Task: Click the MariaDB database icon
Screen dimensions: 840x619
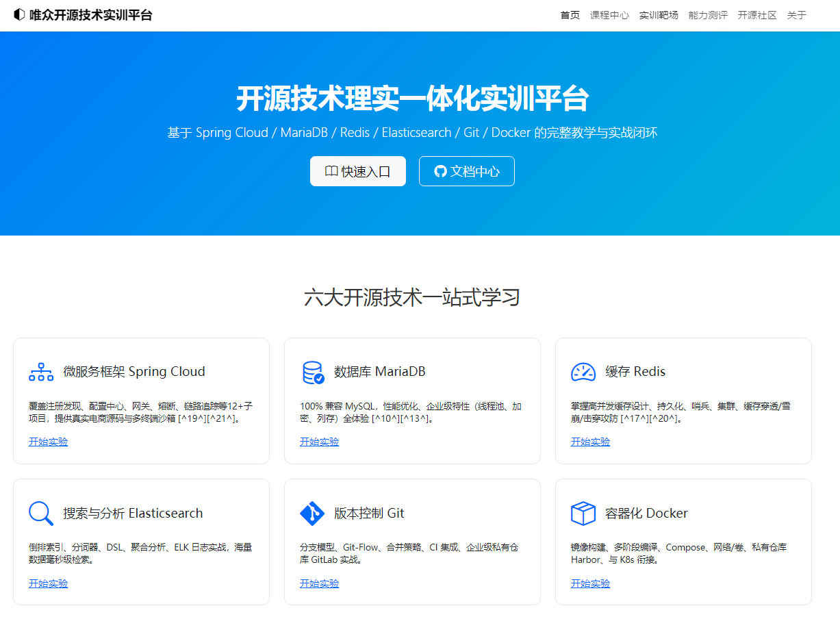Action: (312, 371)
